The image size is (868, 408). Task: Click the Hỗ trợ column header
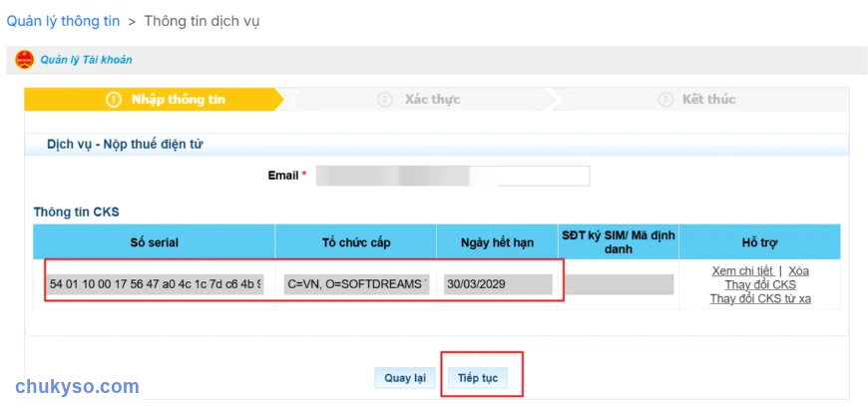(759, 242)
